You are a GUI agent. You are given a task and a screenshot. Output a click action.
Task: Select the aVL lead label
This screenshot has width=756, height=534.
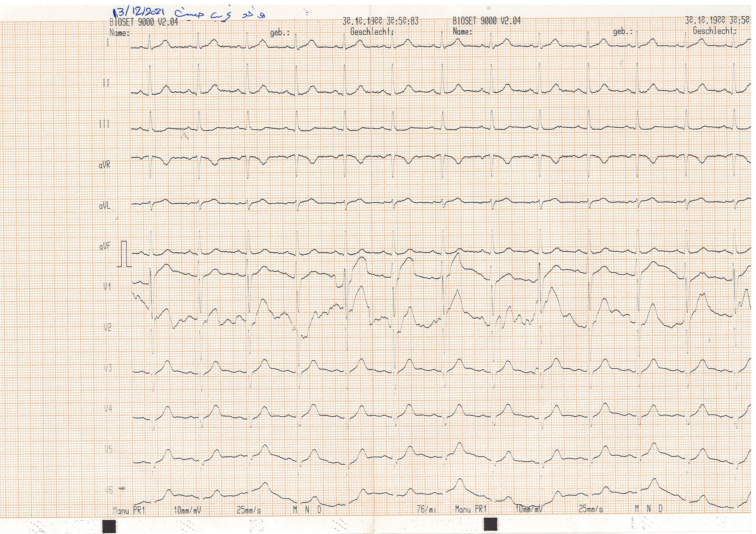click(x=104, y=206)
